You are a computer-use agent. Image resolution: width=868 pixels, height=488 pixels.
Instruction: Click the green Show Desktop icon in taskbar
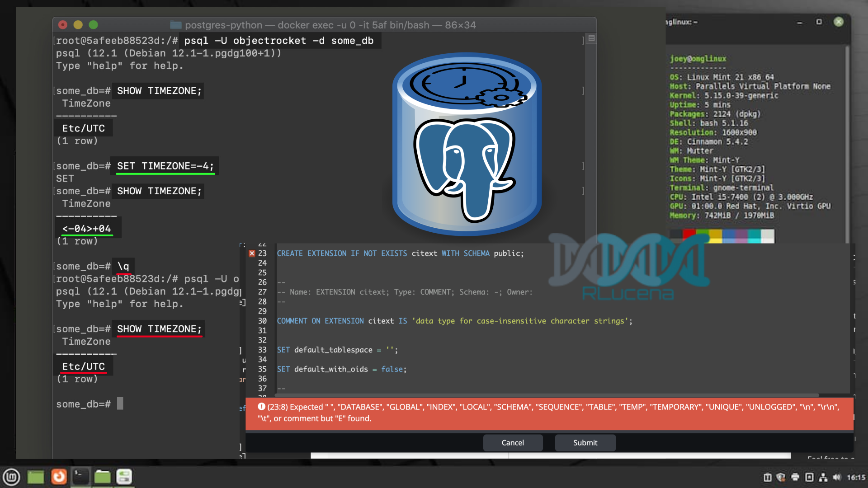tap(36, 477)
